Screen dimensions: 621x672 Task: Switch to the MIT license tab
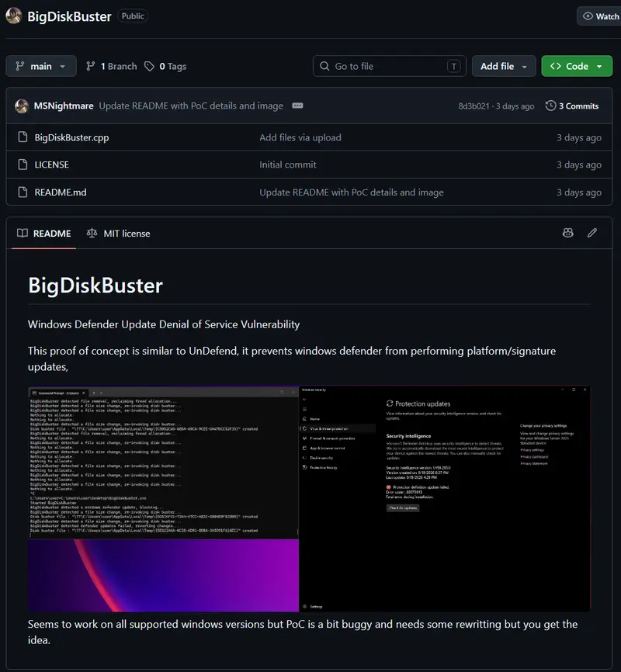(x=118, y=234)
